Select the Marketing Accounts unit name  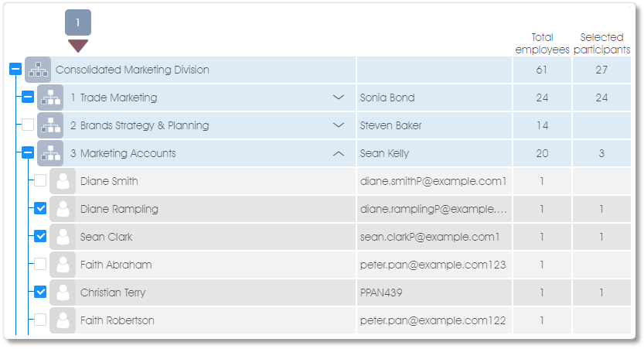coord(128,153)
